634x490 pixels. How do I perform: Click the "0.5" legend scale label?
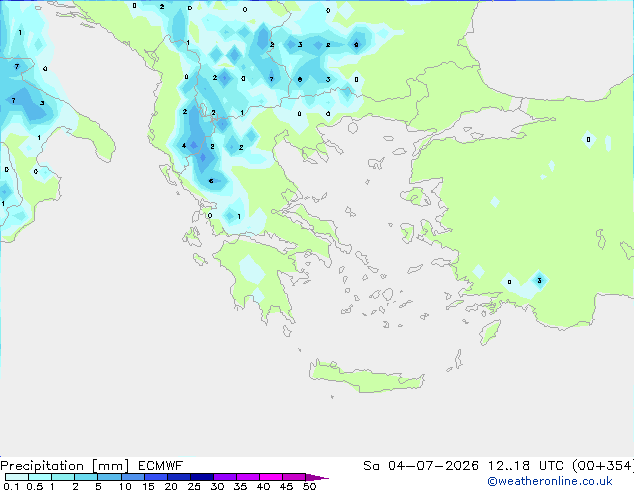[x=35, y=486]
